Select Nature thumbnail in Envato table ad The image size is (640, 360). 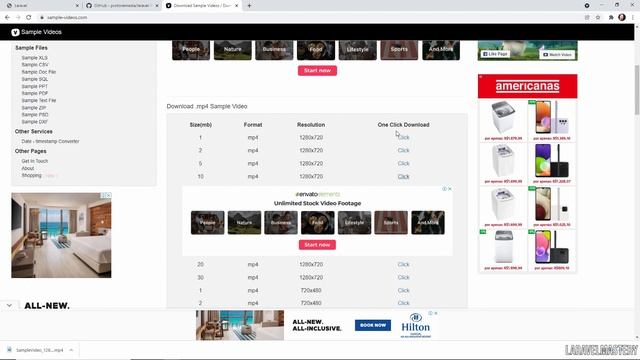coord(244,222)
